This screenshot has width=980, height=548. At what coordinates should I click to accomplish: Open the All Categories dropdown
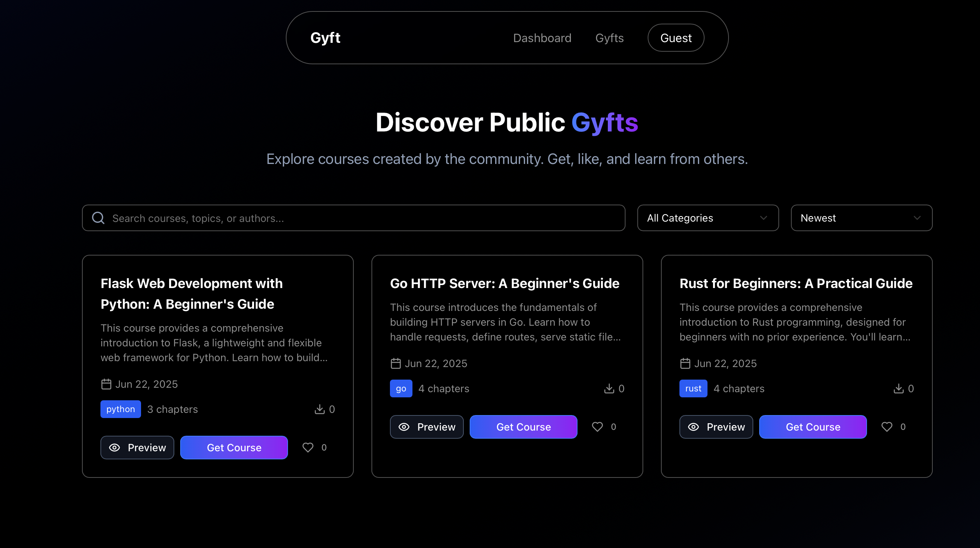tap(707, 218)
